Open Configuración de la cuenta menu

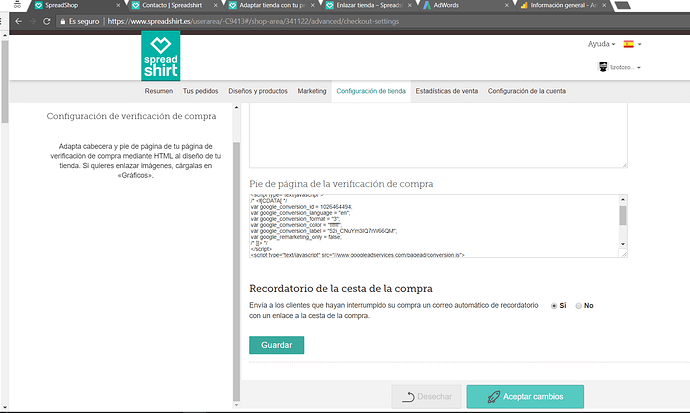click(x=527, y=91)
